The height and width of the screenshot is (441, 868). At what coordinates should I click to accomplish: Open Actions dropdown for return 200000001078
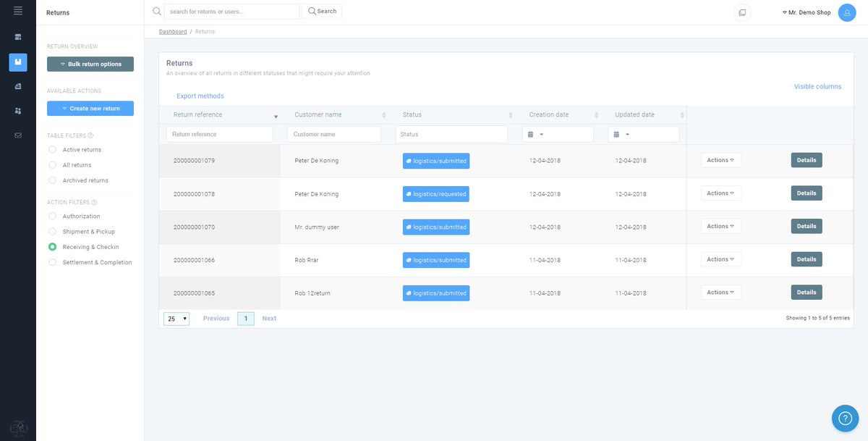(721, 193)
